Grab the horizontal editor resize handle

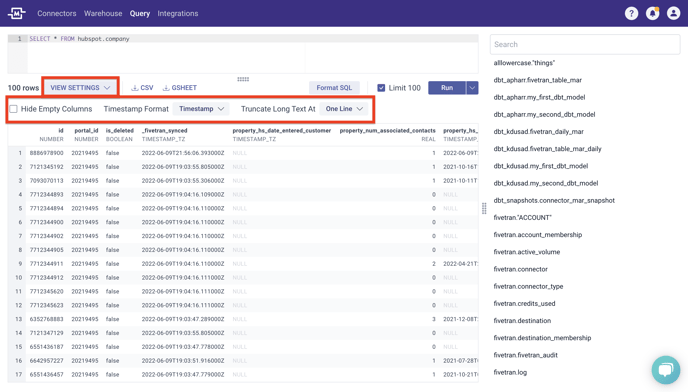tap(243, 79)
